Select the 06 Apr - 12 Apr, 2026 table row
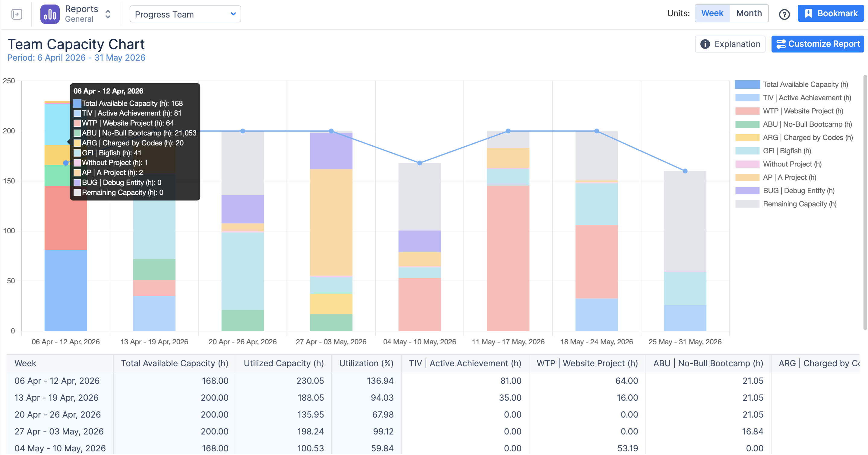The image size is (868, 455). pos(433,381)
